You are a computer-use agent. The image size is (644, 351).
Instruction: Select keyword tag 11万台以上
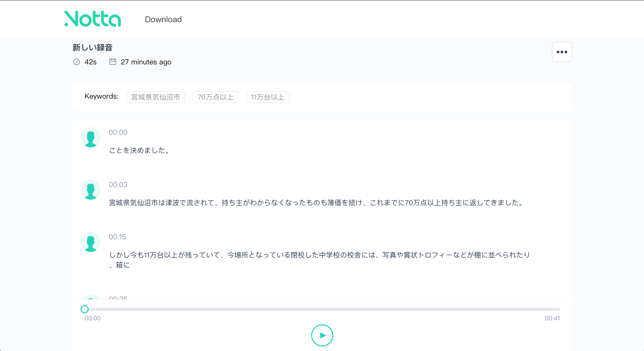(x=268, y=97)
